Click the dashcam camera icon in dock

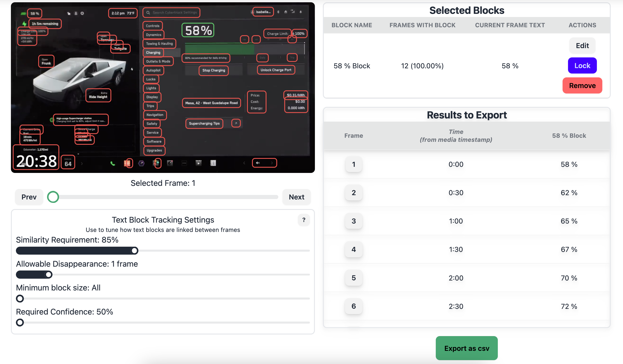(x=170, y=163)
